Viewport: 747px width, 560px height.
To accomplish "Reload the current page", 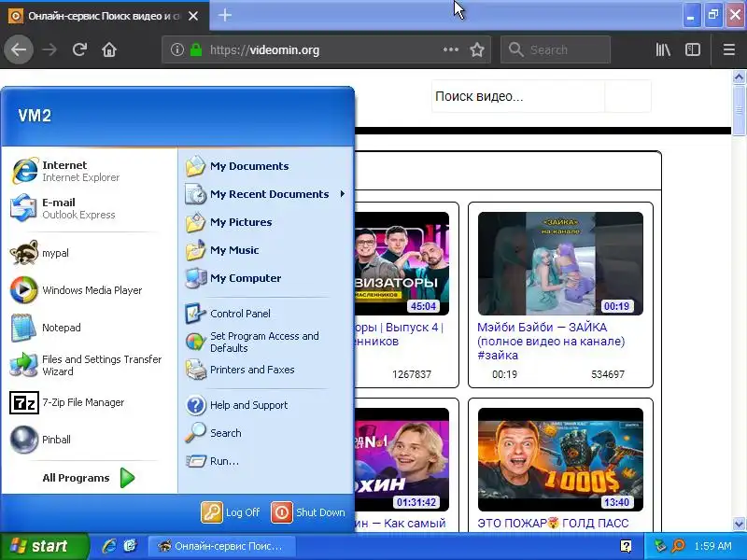I will 79,49.
